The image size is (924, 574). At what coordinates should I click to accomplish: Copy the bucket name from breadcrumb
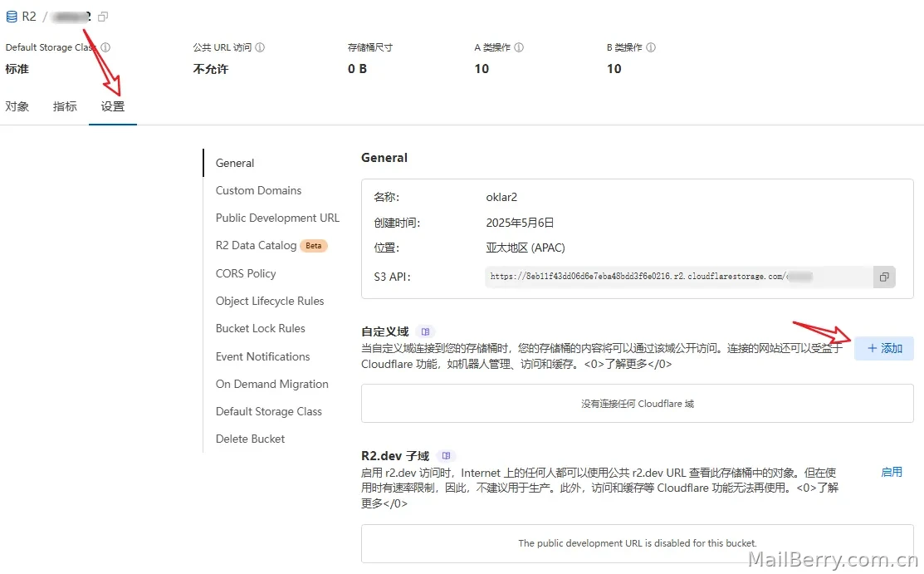[103, 17]
